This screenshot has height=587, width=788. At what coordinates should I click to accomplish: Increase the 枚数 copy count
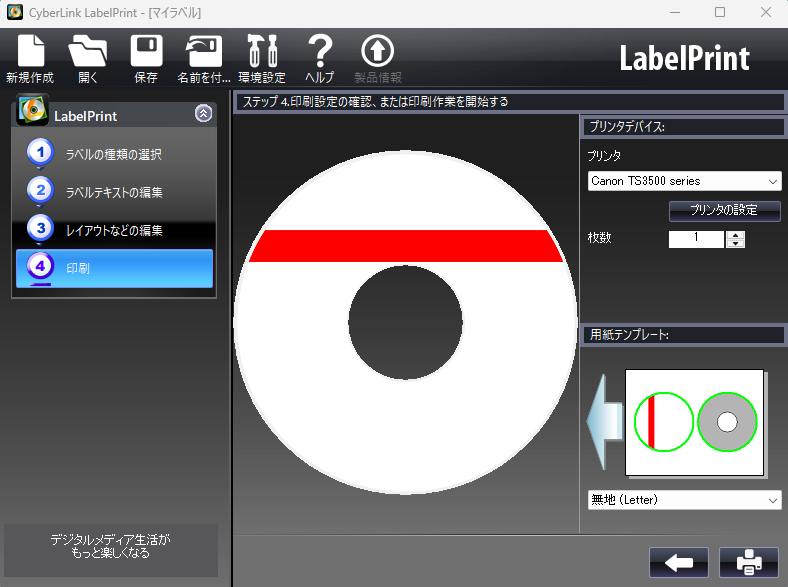[736, 235]
